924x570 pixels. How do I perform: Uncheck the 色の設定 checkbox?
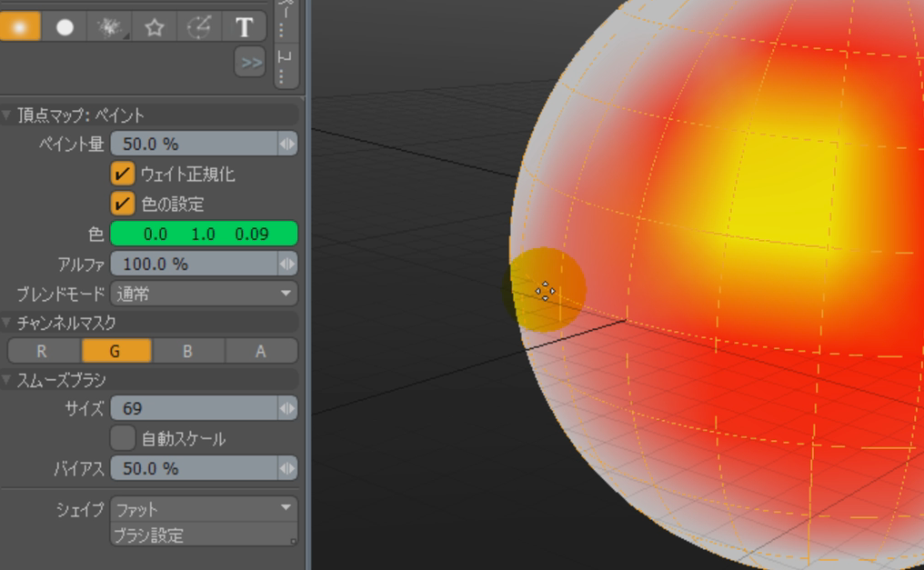[123, 204]
